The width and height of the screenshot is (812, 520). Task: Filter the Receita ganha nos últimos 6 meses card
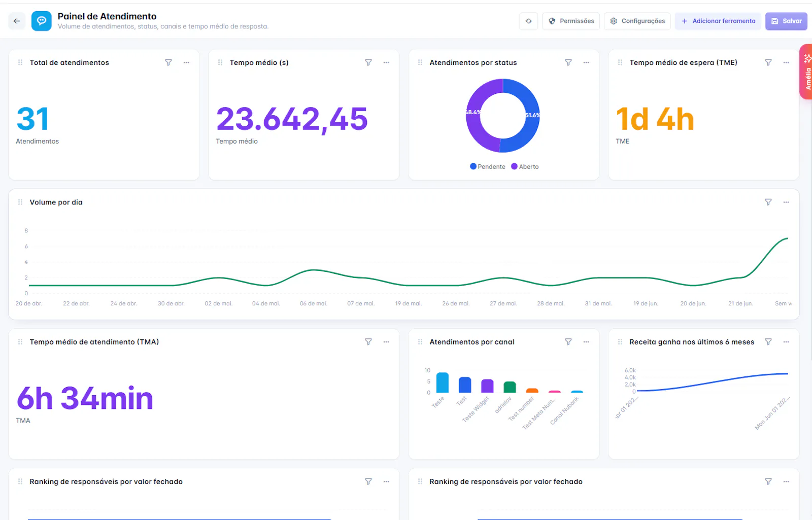[768, 342]
